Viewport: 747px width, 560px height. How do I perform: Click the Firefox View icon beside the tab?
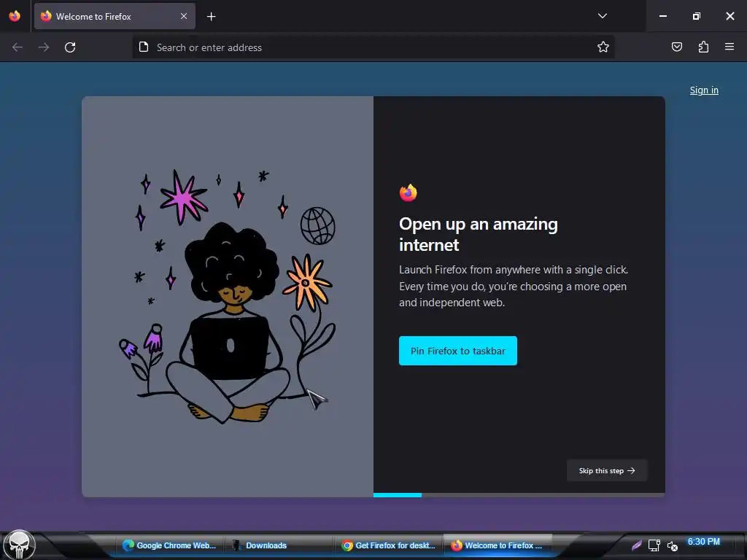[x=15, y=16]
